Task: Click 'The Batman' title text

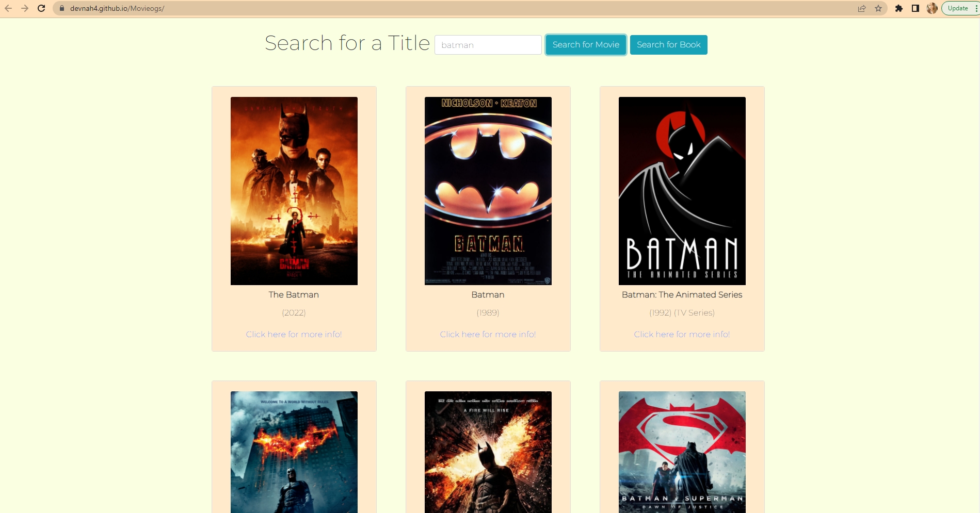Action: point(294,295)
